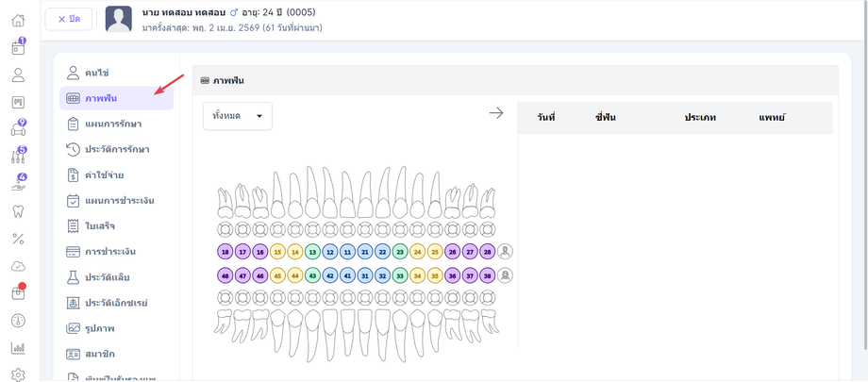Click the surface diagram above tooth 18

[x=225, y=230]
